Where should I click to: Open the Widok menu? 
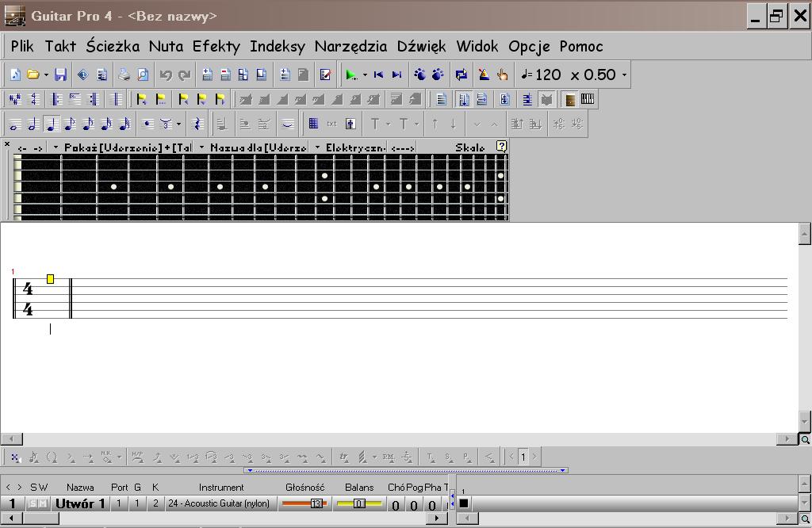click(477, 47)
